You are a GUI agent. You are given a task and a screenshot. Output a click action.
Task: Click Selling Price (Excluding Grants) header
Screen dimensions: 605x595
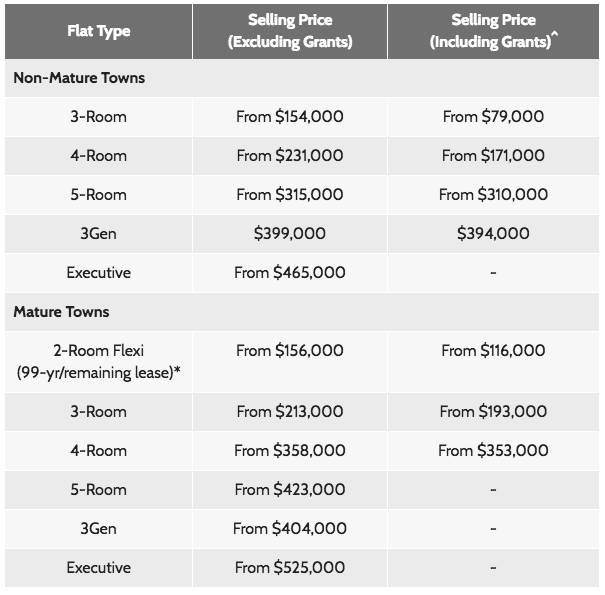[290, 31]
